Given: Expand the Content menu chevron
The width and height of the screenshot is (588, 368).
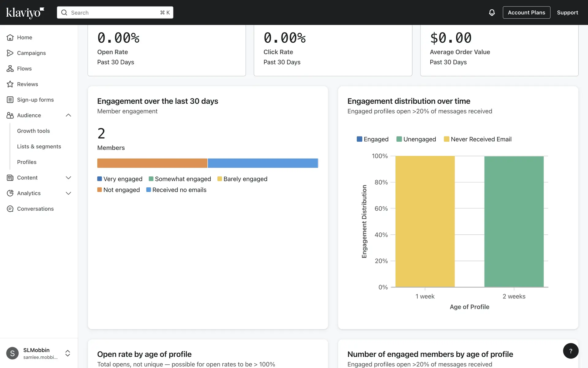Looking at the screenshot, I should [x=68, y=178].
